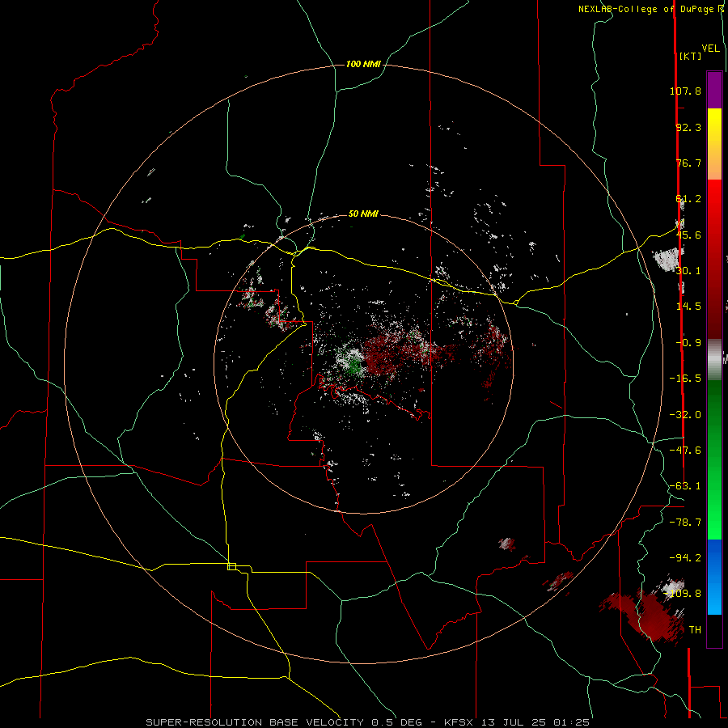
Task: Select the 76.7 velocity scale value
Action: point(688,163)
